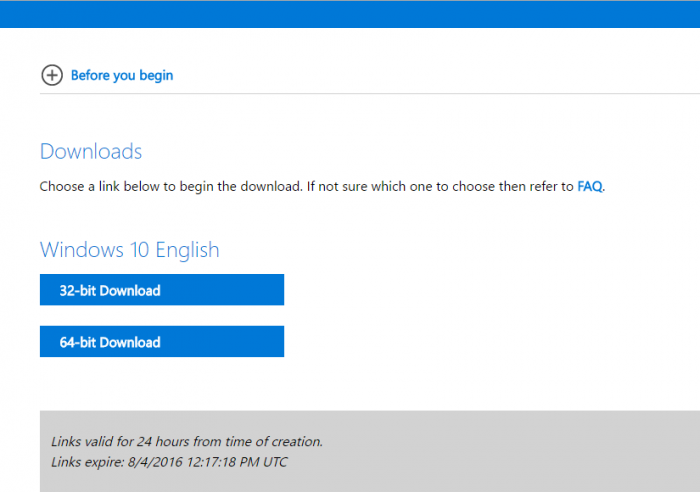Image resolution: width=700 pixels, height=492 pixels.
Task: Click the 'Links valid for 24 hours' note
Action: (187, 442)
